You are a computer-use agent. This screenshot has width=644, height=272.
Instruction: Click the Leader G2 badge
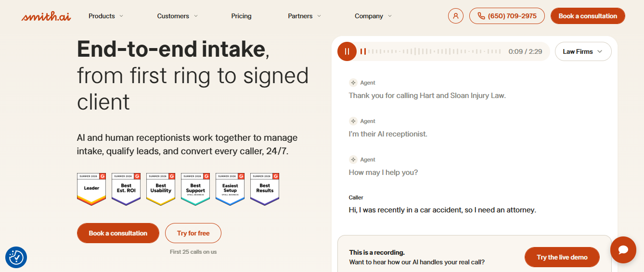(x=91, y=189)
